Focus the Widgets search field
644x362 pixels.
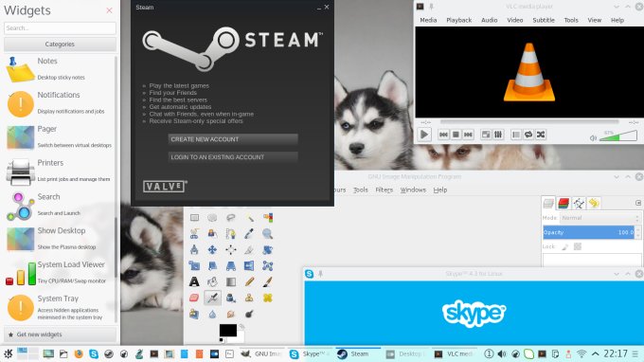(x=60, y=27)
